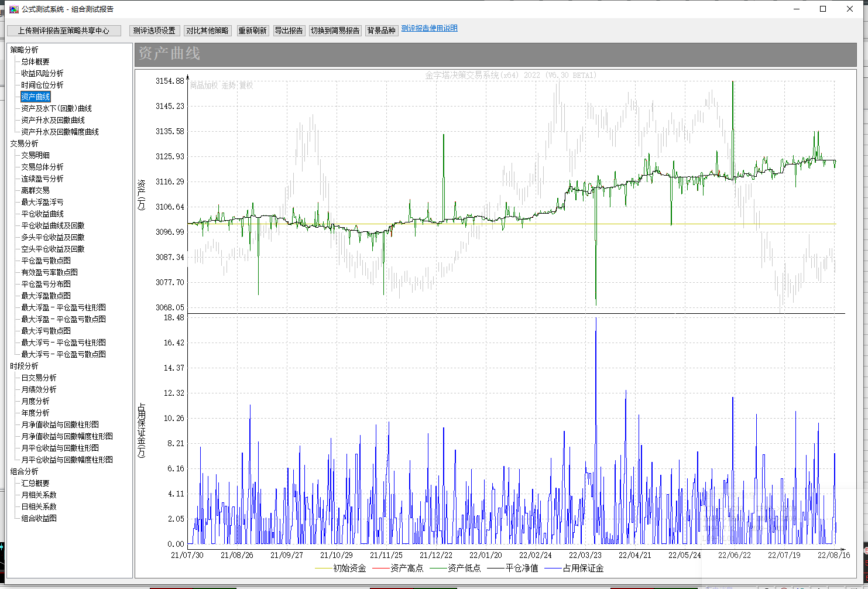This screenshot has height=589, width=868.
Task: Open 最大浮亏－平仓盈亏柱形图 item
Action: click(x=64, y=343)
